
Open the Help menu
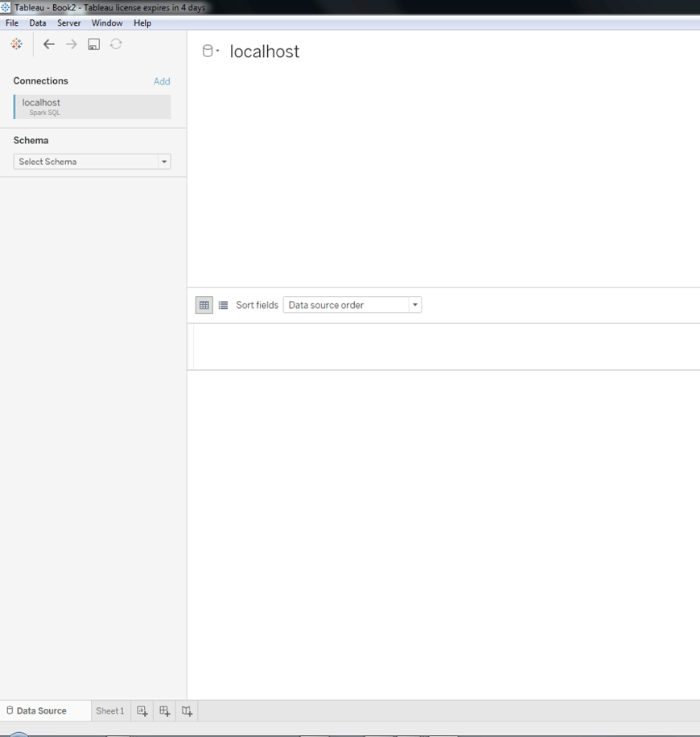click(142, 23)
